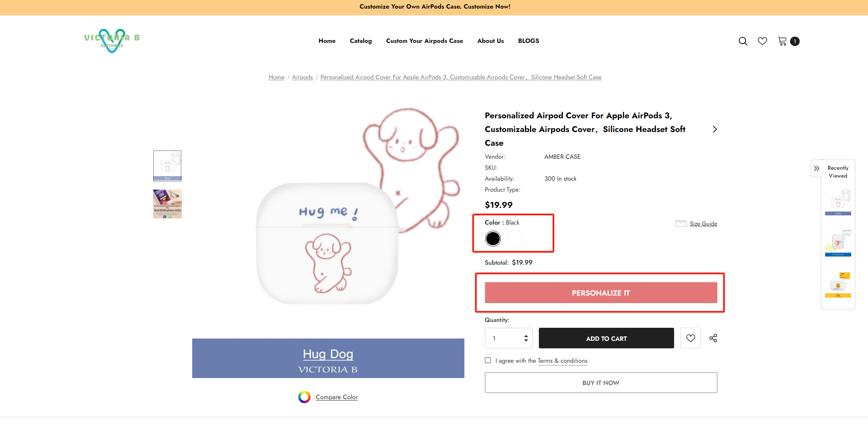868x432 pixels.
Task: Click the ADD TO CART button
Action: click(x=606, y=338)
